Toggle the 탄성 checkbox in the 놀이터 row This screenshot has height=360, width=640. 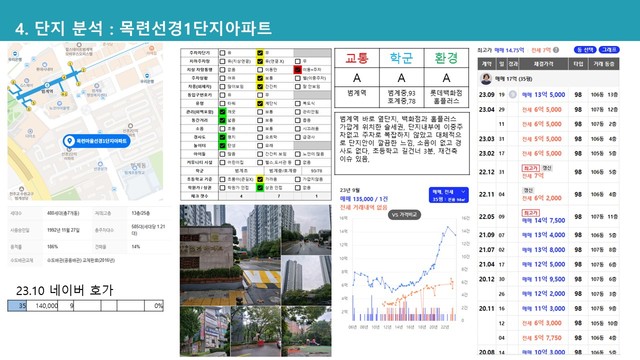[x=222, y=145]
